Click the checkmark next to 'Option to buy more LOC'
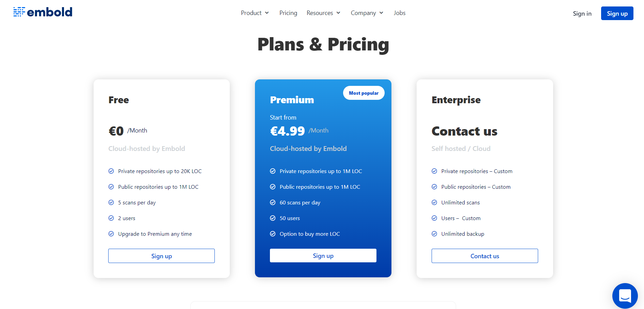This screenshot has width=644, height=309. (x=273, y=234)
